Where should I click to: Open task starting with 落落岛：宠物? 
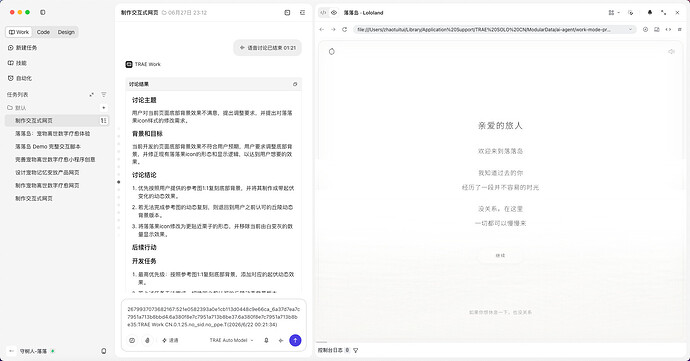coord(52,133)
